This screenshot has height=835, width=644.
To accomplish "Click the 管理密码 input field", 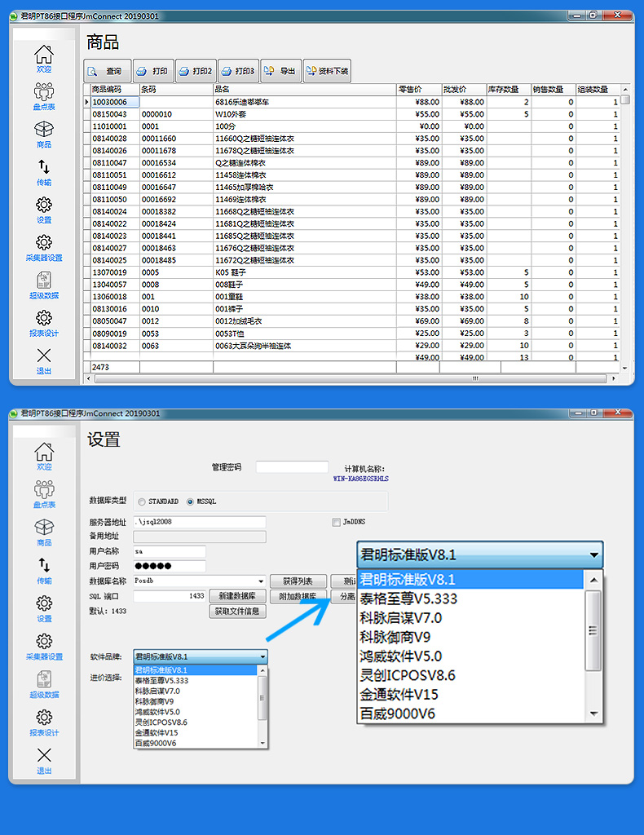I will click(292, 467).
